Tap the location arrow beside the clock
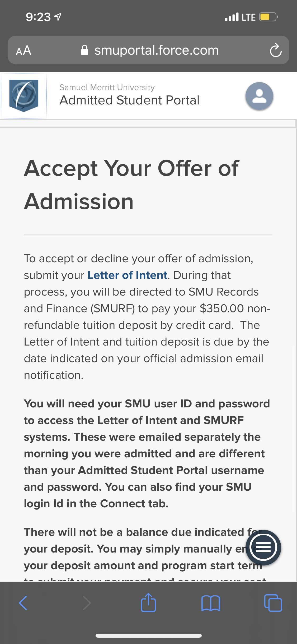This screenshot has width=297, height=644. point(58,17)
